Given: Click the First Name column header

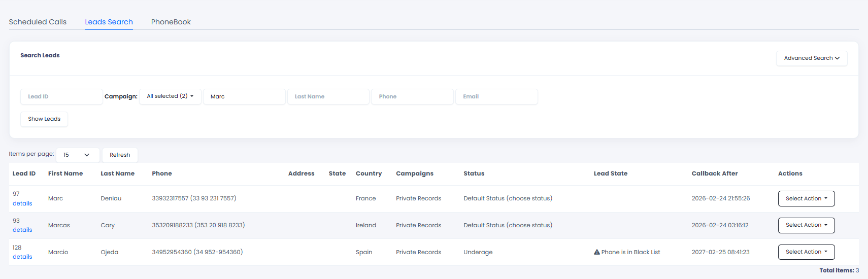Looking at the screenshot, I should (x=65, y=173).
